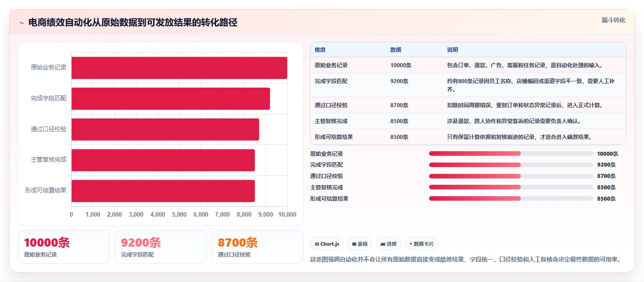Viewport: 644px width, 282px height.
Task: Click the 维度 table column header
Action: [320, 50]
